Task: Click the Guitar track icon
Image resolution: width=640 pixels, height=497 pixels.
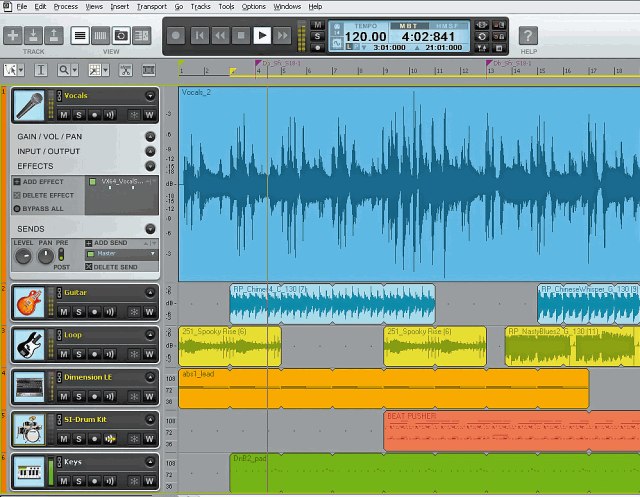Action: pos(29,303)
